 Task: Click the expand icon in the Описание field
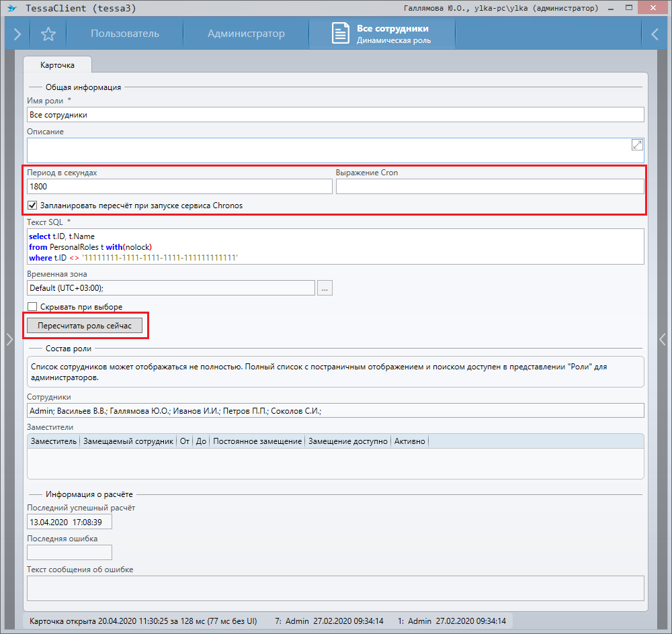point(637,144)
